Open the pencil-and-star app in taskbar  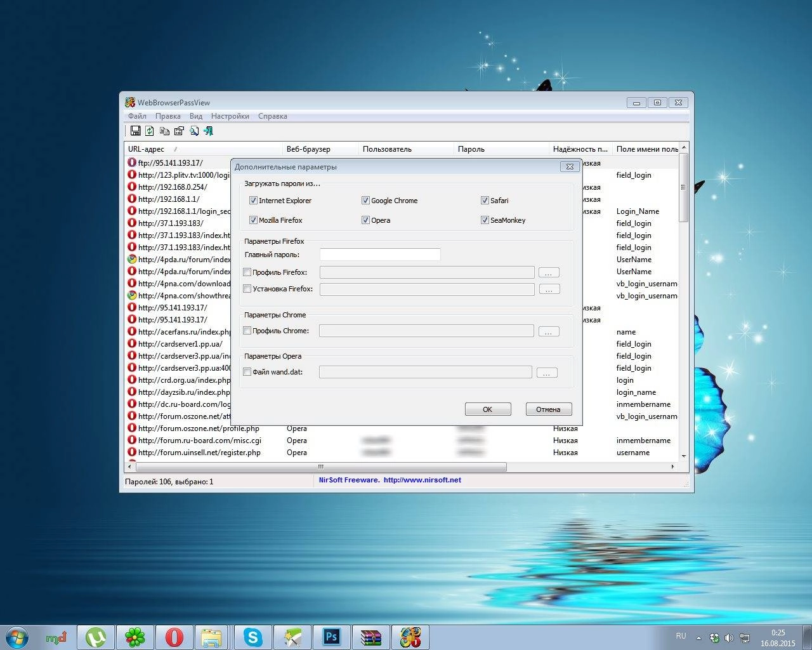[x=292, y=637]
